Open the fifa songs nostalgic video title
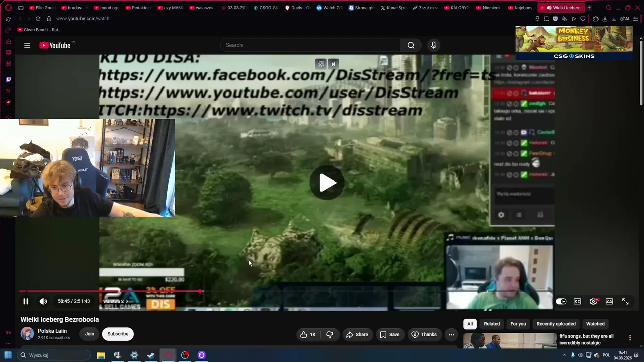Screen dimensions: 644x362 pyautogui.click(x=587, y=339)
